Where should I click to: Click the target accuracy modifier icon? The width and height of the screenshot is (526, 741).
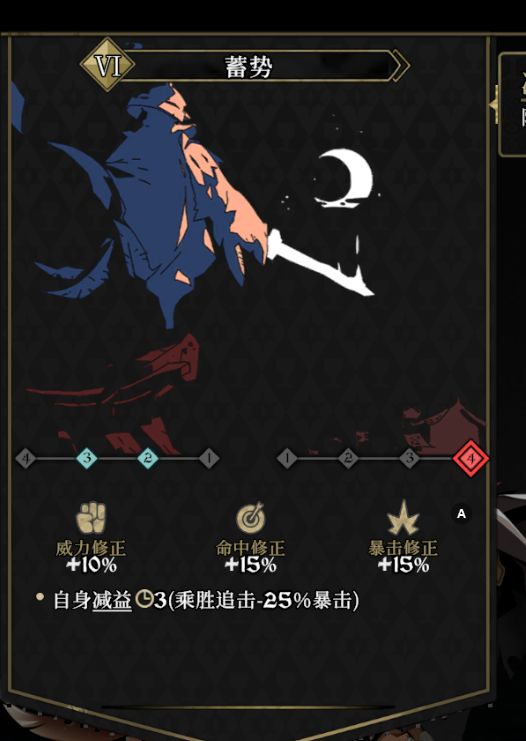click(251, 517)
